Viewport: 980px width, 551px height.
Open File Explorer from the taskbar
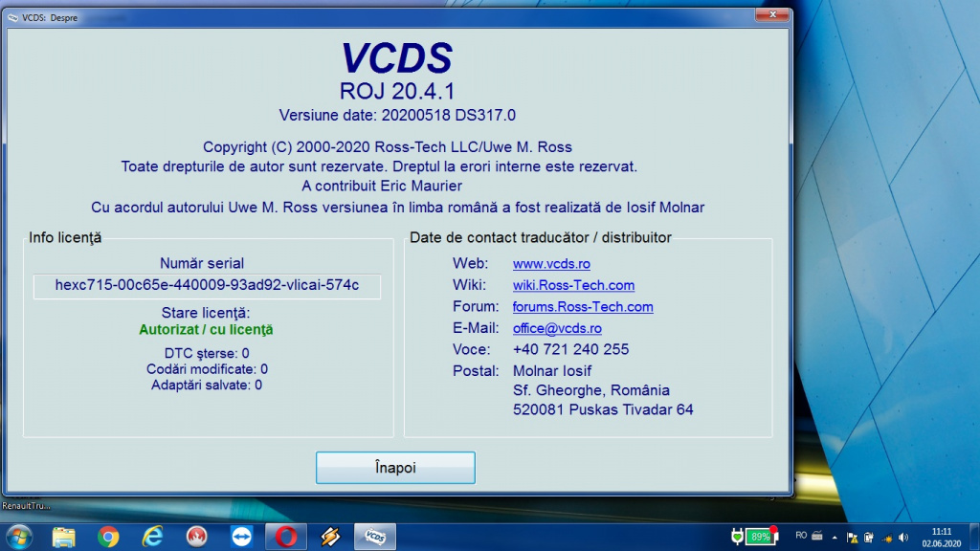tap(63, 537)
